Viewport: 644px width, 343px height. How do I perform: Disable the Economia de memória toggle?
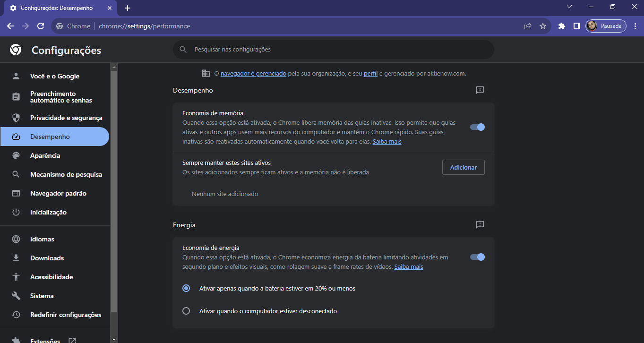477,127
